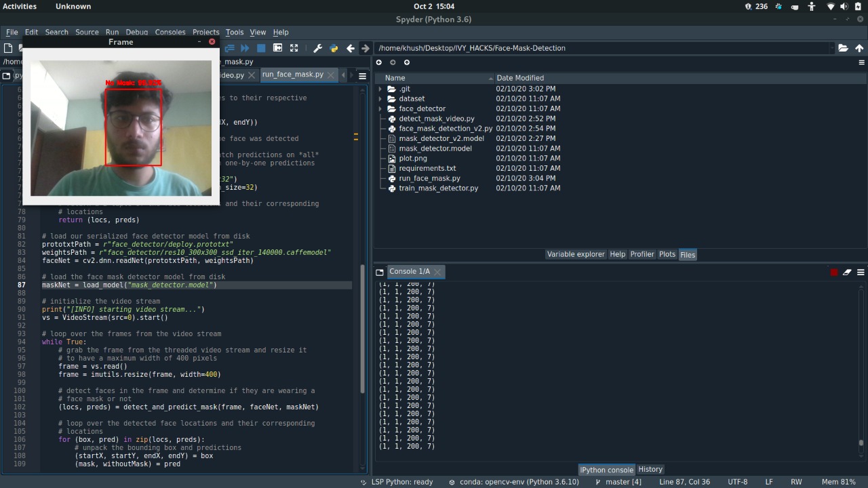Screen dimensions: 868x488
Task: Click the new file icon in the toolbar
Action: (8, 48)
